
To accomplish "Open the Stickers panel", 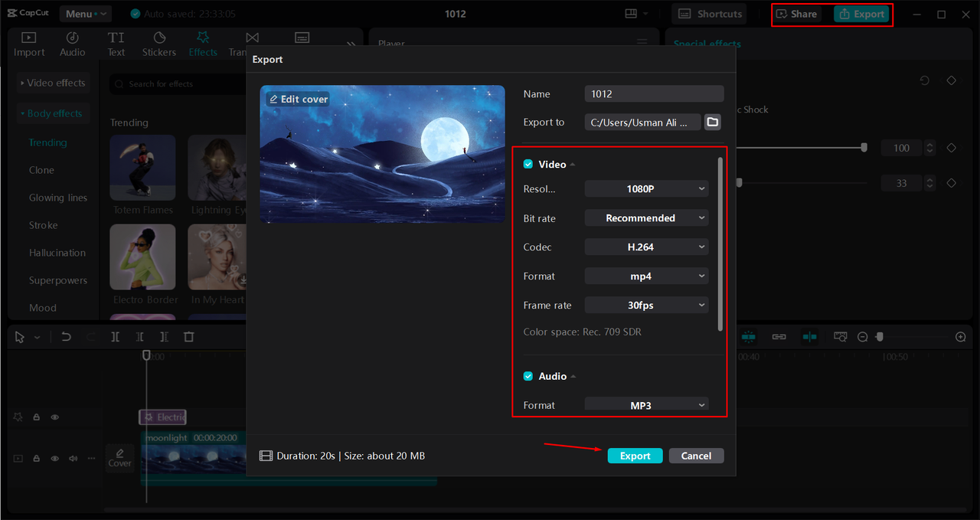I will pyautogui.click(x=159, y=44).
